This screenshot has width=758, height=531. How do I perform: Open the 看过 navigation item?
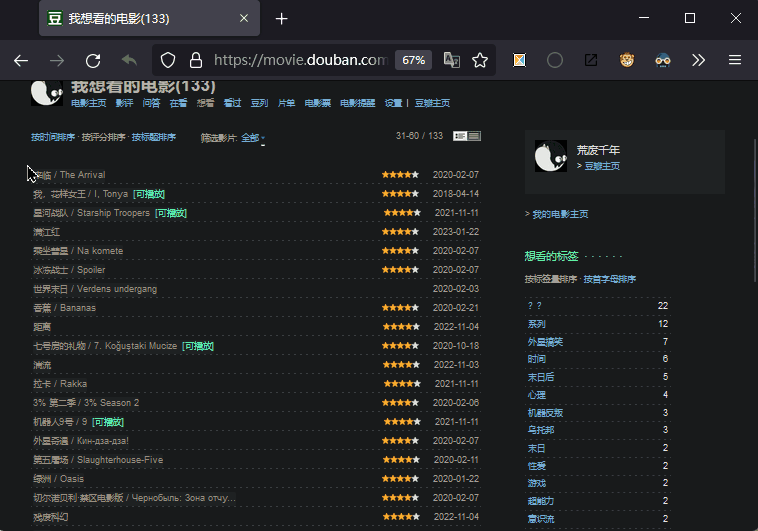coord(232,103)
